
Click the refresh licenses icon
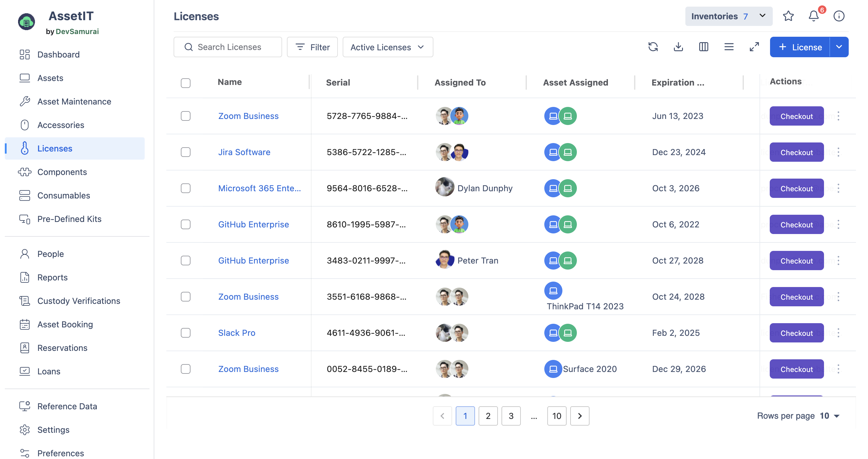653,47
